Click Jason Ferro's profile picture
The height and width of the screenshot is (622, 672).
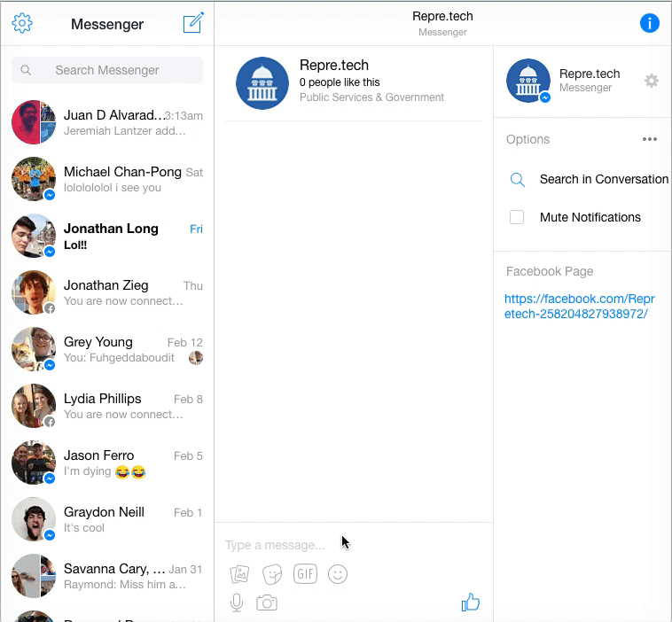click(34, 463)
